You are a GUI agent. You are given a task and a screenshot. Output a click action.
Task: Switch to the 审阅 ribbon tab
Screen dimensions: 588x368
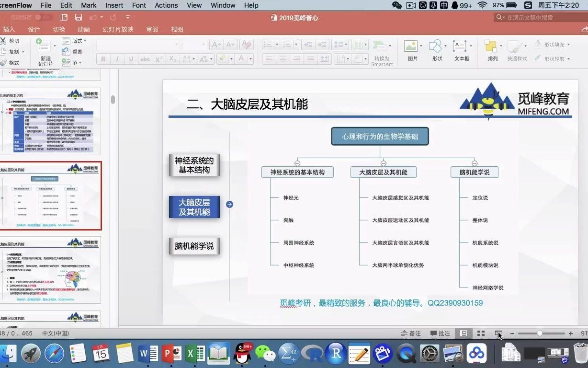click(152, 29)
